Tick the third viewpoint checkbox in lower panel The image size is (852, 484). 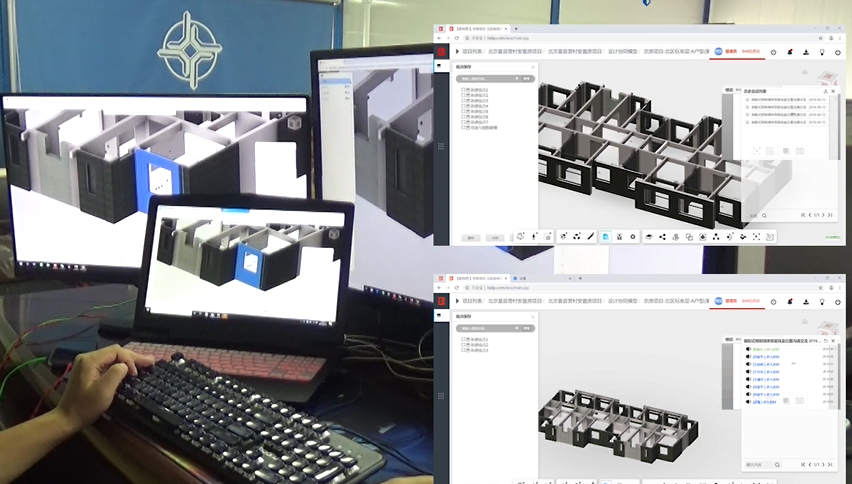[x=463, y=351]
